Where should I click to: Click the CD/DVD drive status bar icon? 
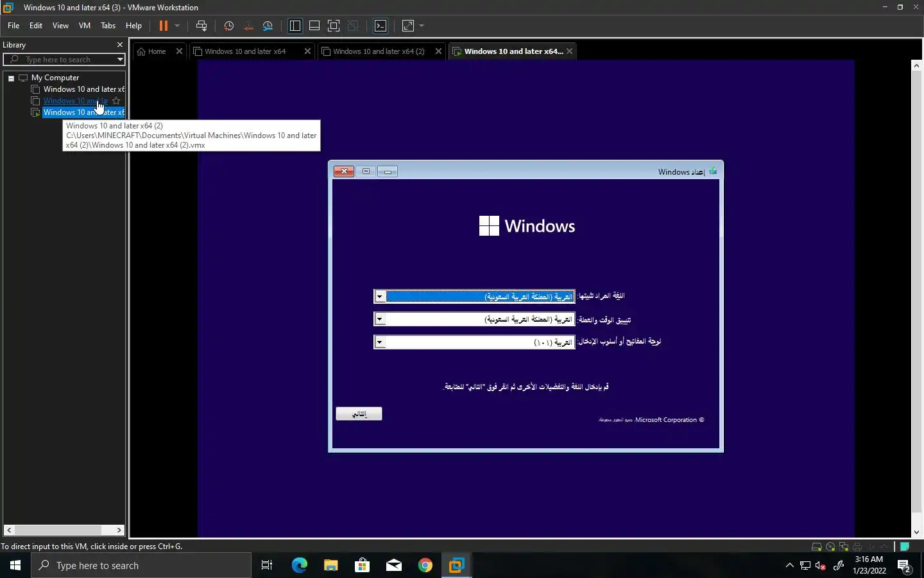[x=830, y=547]
